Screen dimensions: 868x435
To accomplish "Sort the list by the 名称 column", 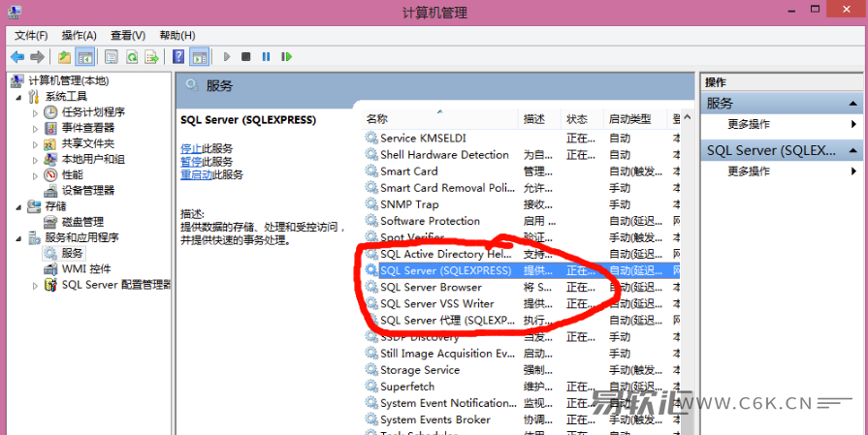I will [x=440, y=119].
